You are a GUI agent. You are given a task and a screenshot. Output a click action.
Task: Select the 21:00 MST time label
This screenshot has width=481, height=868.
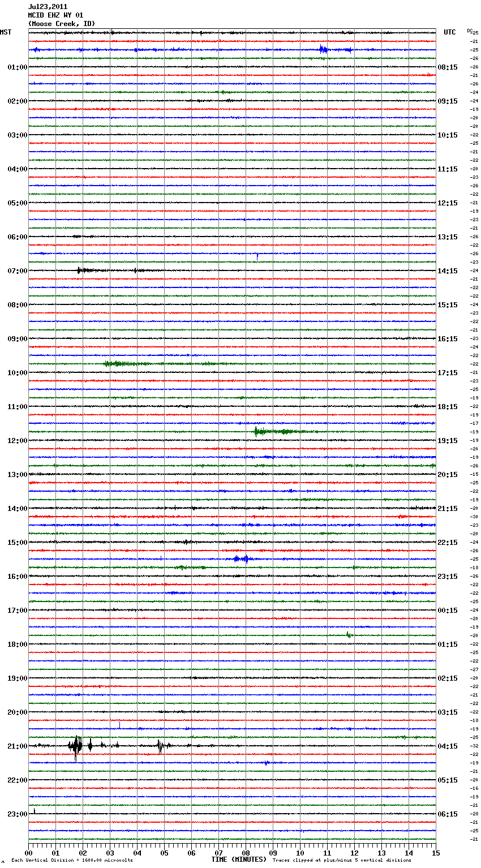click(x=17, y=746)
